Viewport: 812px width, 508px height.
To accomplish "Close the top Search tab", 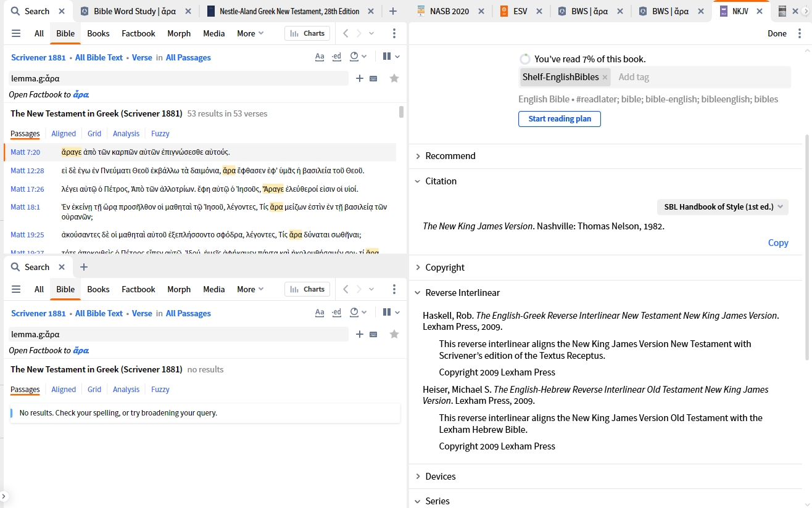I will pyautogui.click(x=62, y=11).
